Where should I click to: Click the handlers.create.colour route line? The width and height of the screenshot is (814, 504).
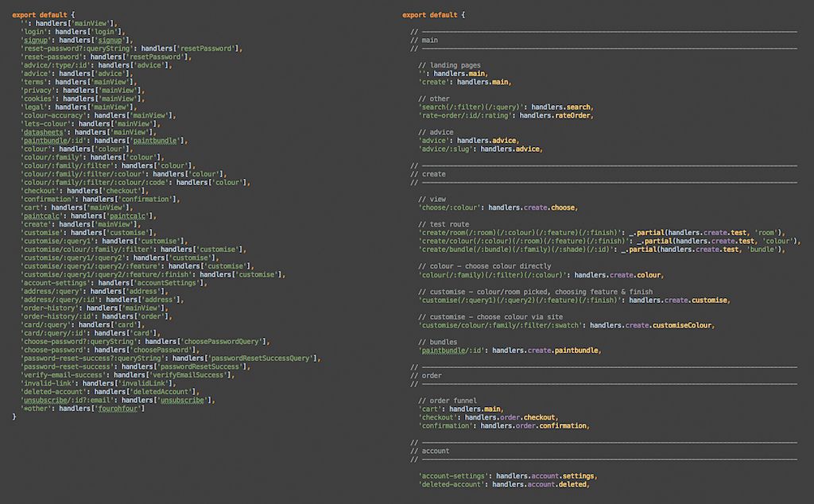(x=541, y=274)
